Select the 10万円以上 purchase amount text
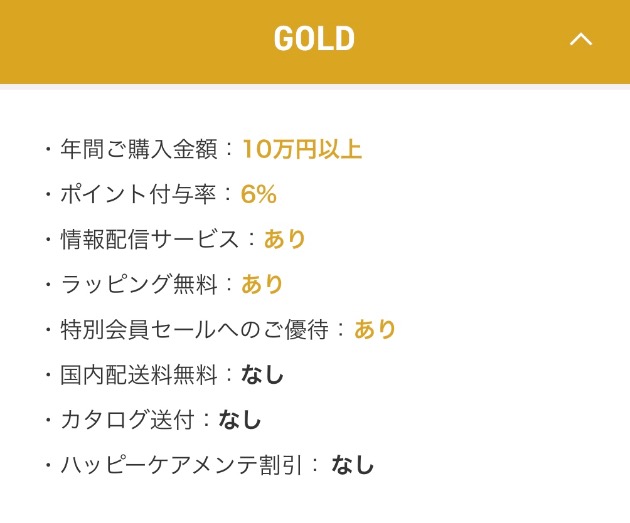This screenshot has width=630, height=523. (302, 149)
